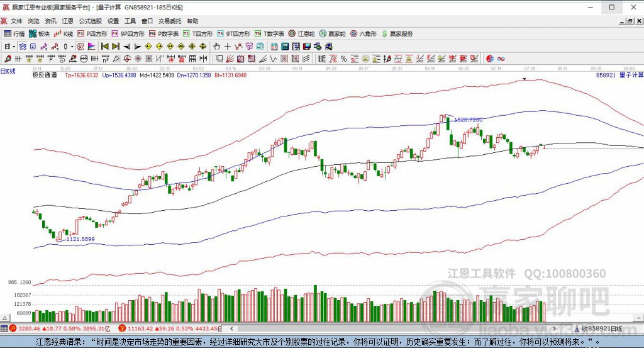Click the Tp=1636.6132 indicator value
Viewport: 644px width, 348px height.
click(82, 75)
